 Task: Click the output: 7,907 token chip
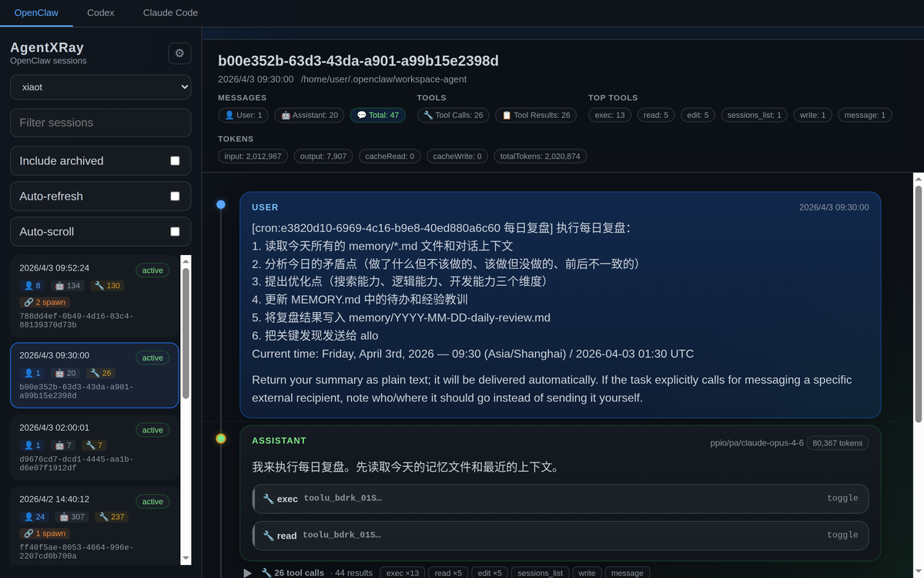pos(323,156)
